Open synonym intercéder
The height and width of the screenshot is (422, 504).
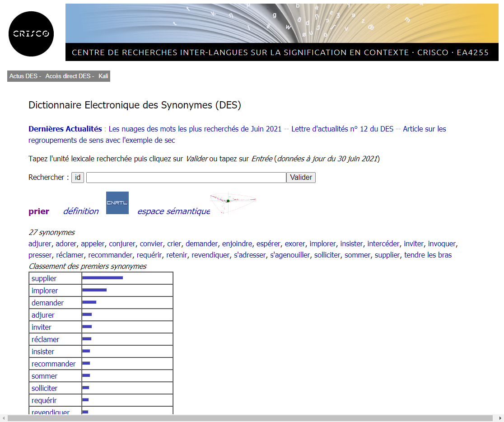pyautogui.click(x=383, y=244)
